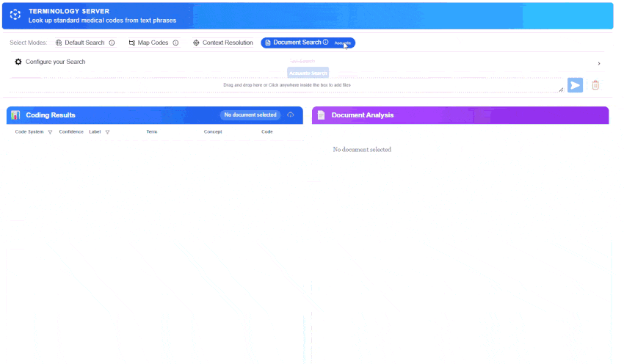Click the Terminology Server logo icon
This screenshot has height=364, width=624.
coord(15,15)
